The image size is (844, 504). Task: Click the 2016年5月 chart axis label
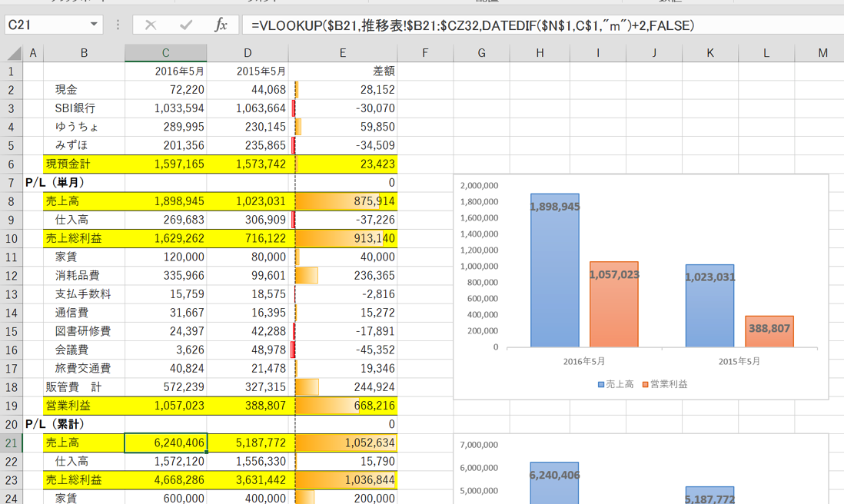(x=584, y=361)
